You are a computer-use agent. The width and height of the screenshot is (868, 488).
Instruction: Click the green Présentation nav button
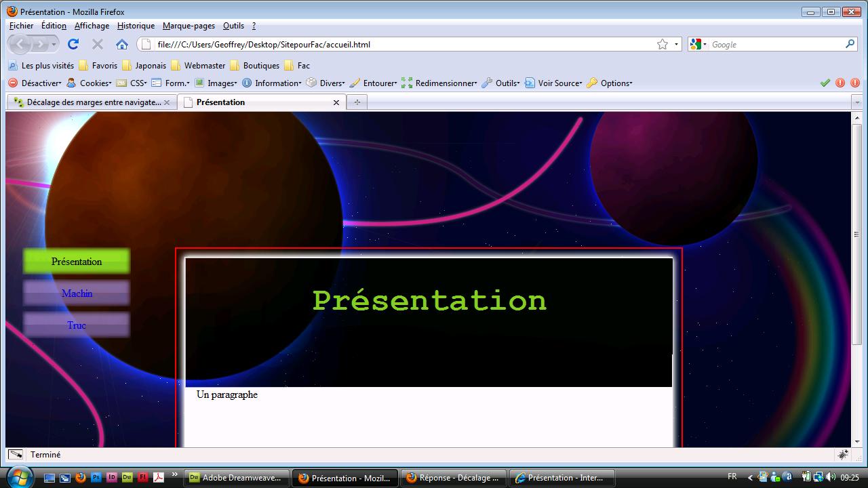tap(77, 262)
